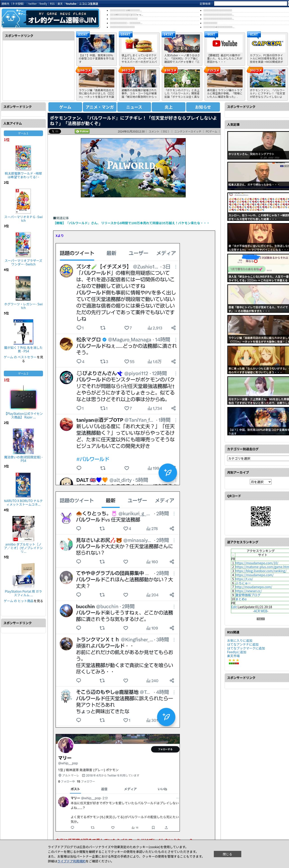Open the 230RT China corona article thumbnail
289x868 pixels.
click(97, 43)
